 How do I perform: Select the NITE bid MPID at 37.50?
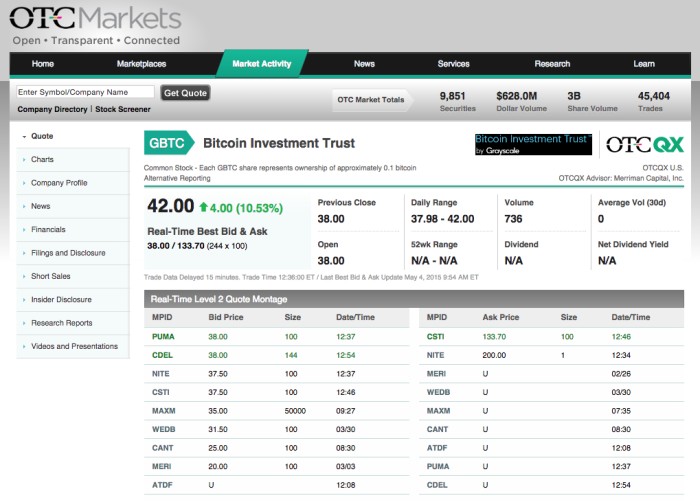coord(161,374)
